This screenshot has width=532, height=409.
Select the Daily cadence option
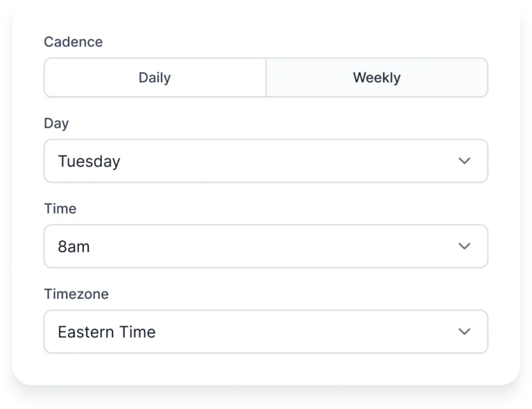(x=155, y=78)
